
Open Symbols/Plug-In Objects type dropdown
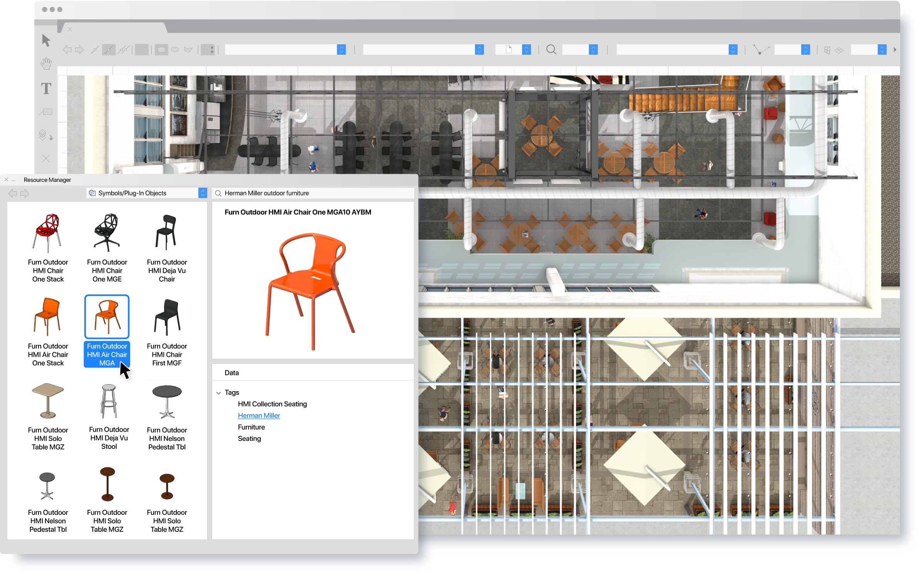pyautogui.click(x=203, y=193)
